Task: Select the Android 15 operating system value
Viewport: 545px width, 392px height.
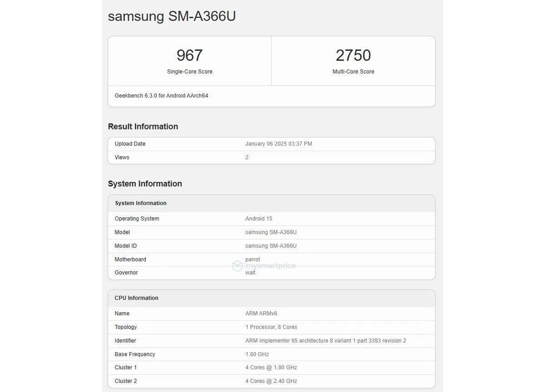Action: point(258,219)
